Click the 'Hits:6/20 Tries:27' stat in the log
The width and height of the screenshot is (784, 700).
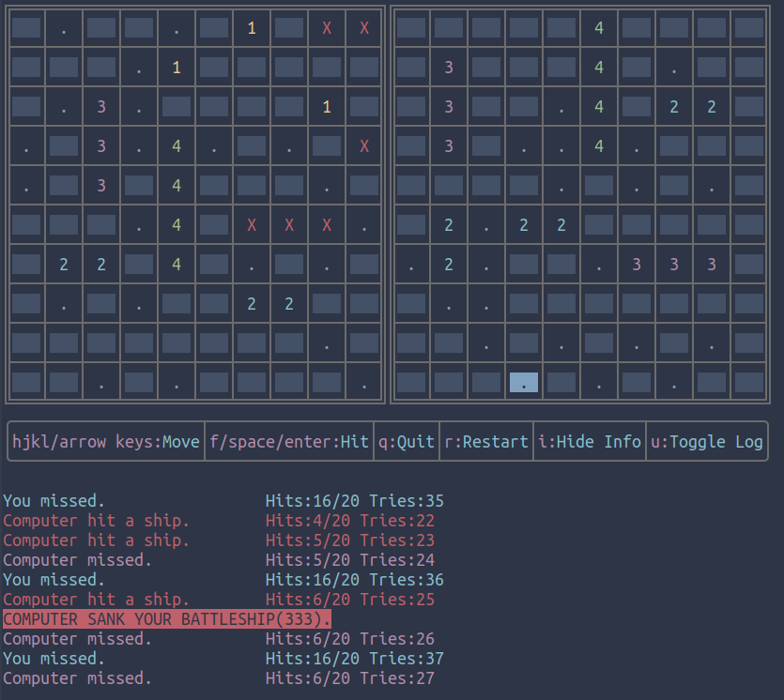pos(349,678)
